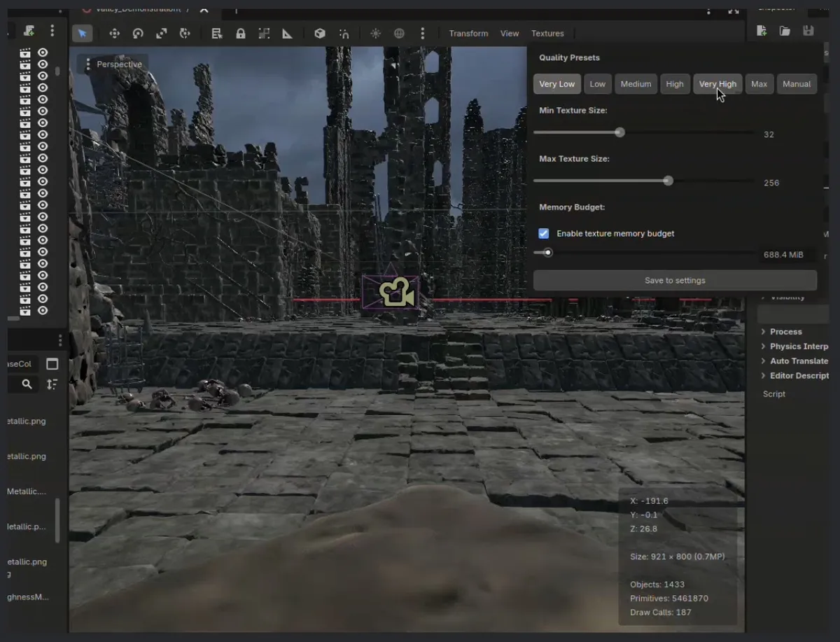The image size is (840, 642).
Task: Click the Size: 921 × 800 readout
Action: pos(678,557)
